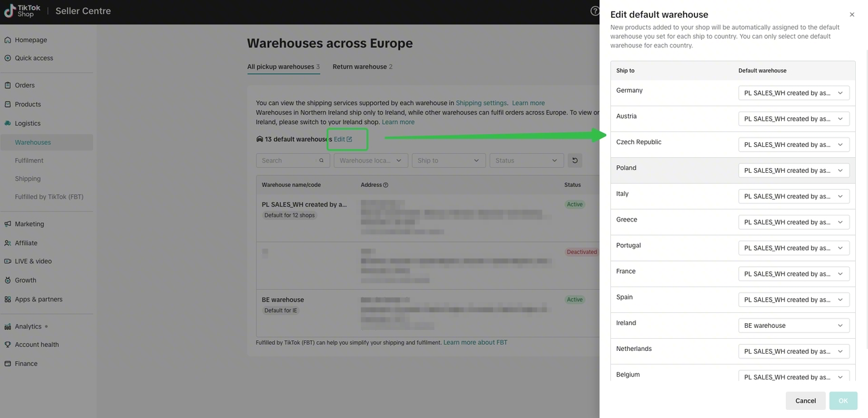The image size is (868, 418).
Task: Open the Ireland default warehouse dropdown
Action: click(793, 326)
